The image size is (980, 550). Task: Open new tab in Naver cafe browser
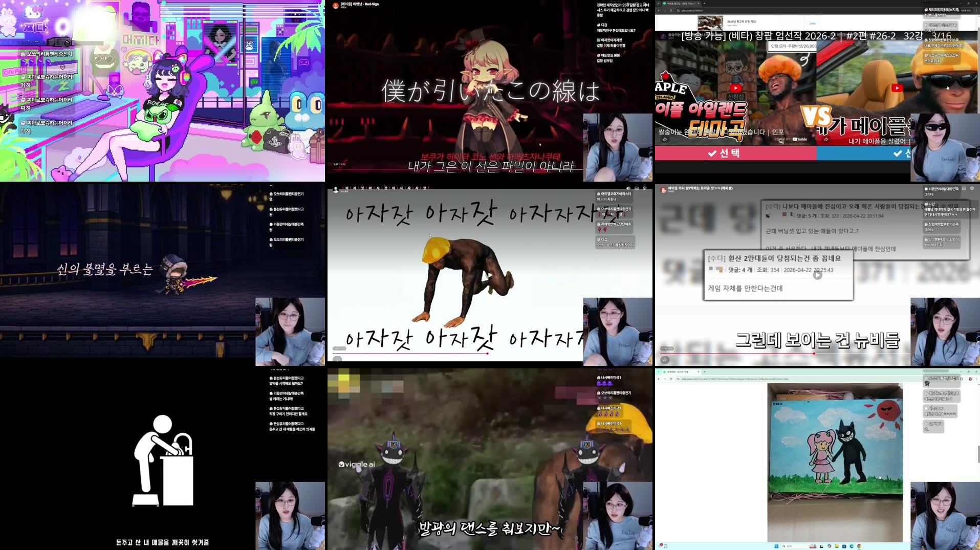(x=705, y=371)
